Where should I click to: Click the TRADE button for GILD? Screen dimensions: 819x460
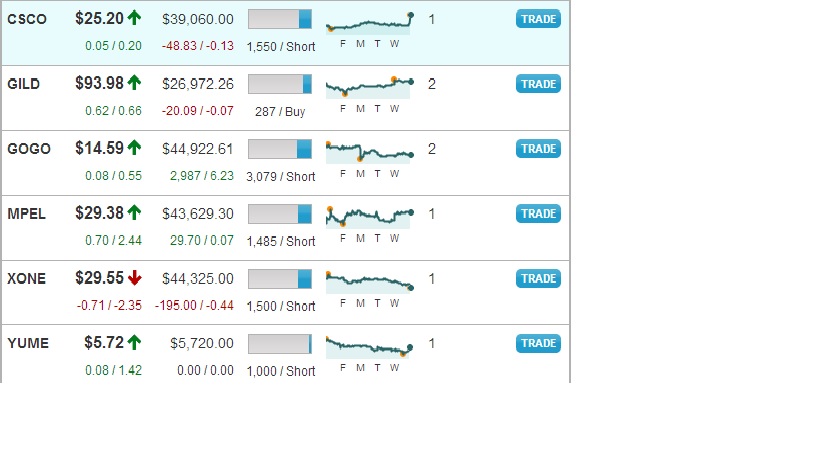[538, 84]
